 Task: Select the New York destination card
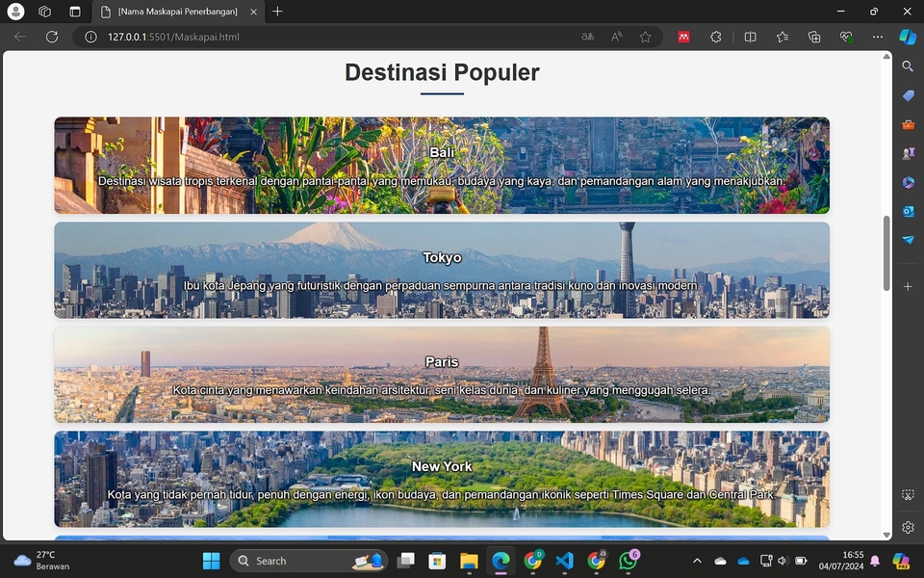(x=442, y=479)
